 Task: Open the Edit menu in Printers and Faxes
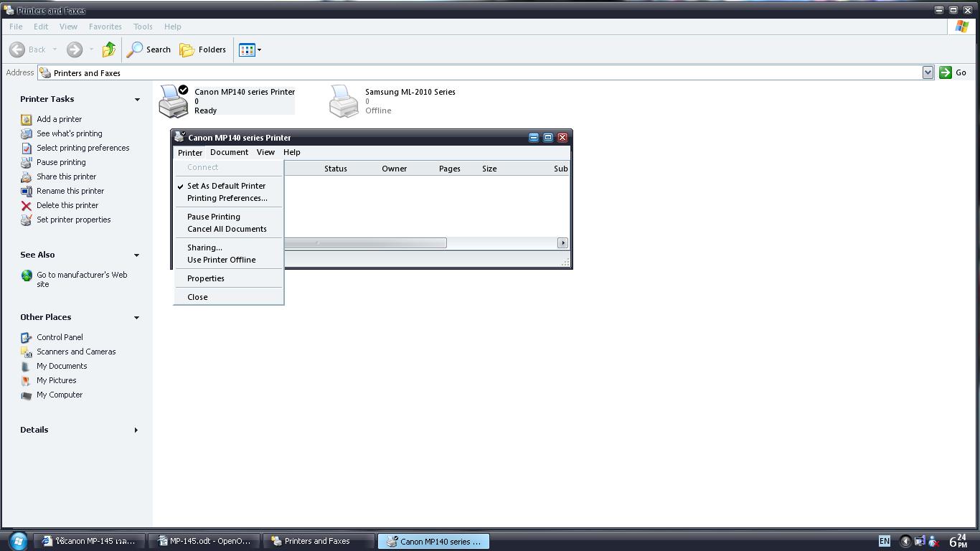click(x=41, y=27)
